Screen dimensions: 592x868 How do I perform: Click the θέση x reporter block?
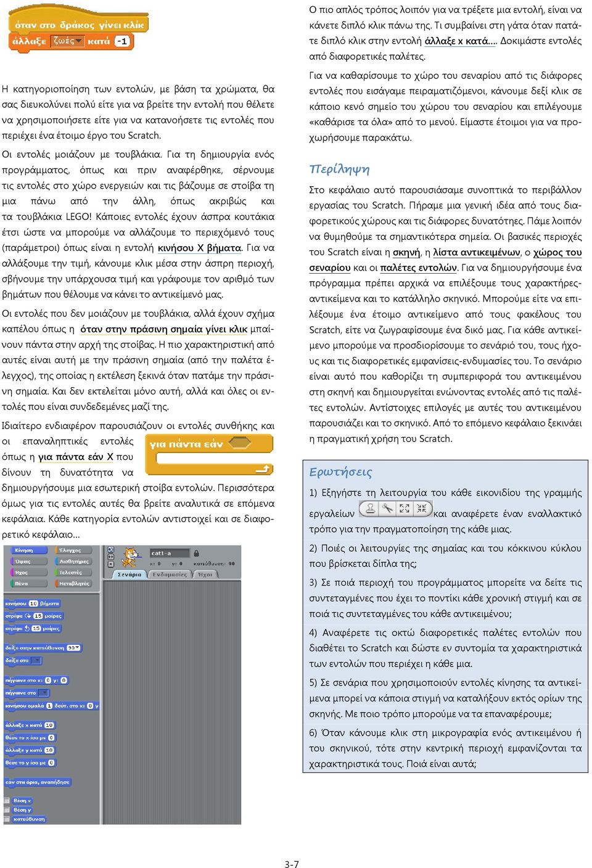pos(22,800)
